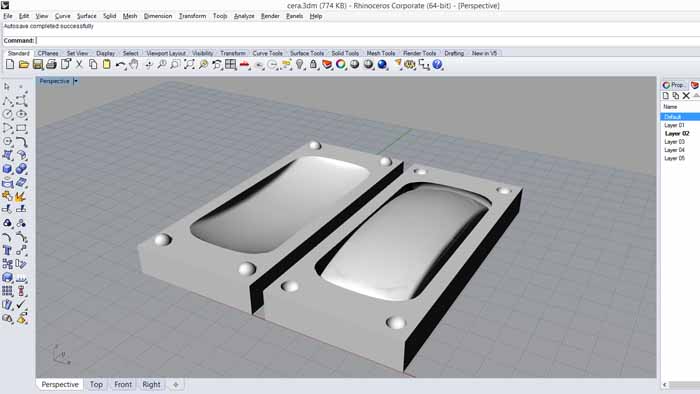
Task: Switch to the Viewport Layout toolbar tab
Action: click(166, 53)
